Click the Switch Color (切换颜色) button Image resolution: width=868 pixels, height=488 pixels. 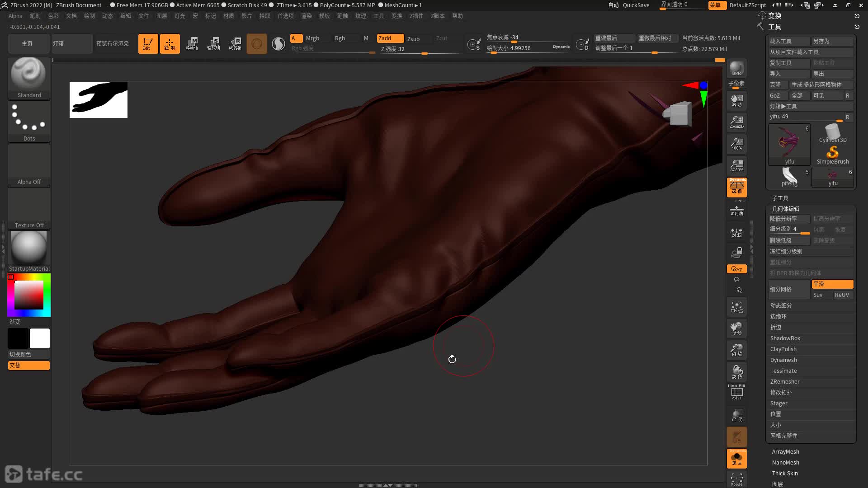click(x=29, y=354)
